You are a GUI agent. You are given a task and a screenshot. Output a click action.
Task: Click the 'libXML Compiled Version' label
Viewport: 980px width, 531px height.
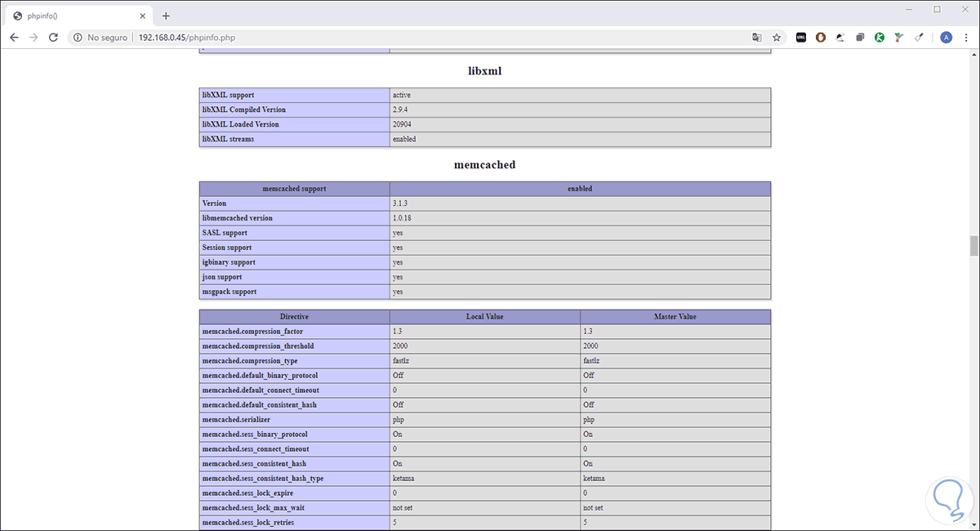point(243,109)
